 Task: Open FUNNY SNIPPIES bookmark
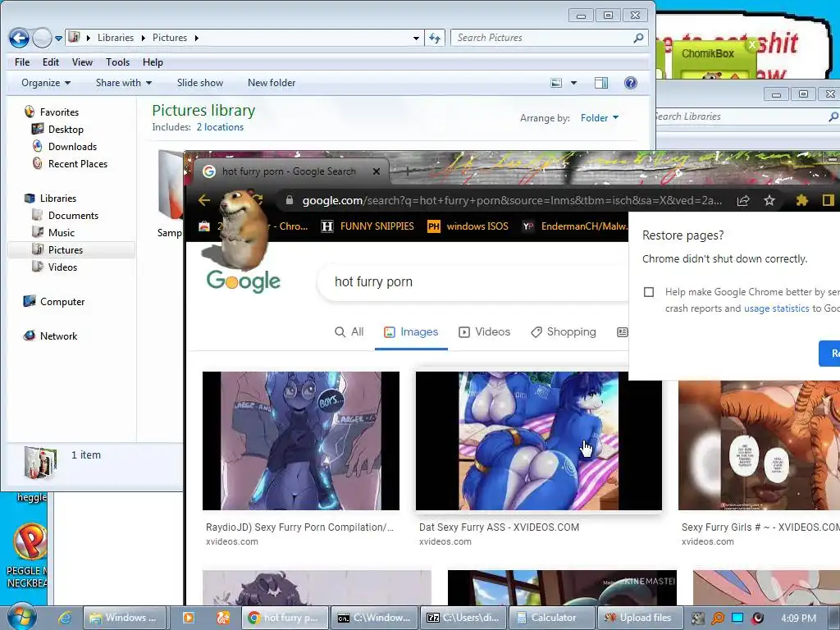pyautogui.click(x=367, y=226)
